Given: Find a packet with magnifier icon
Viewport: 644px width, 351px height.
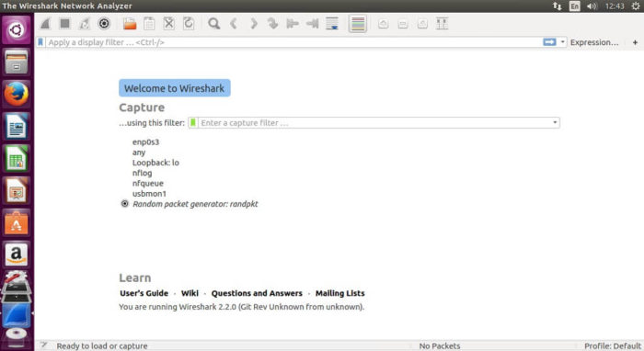Looking at the screenshot, I should pos(214,24).
